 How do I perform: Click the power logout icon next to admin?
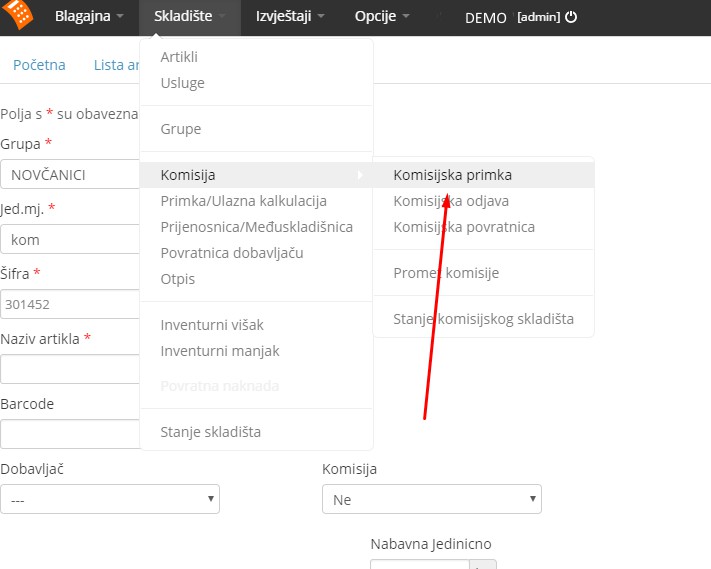571,17
